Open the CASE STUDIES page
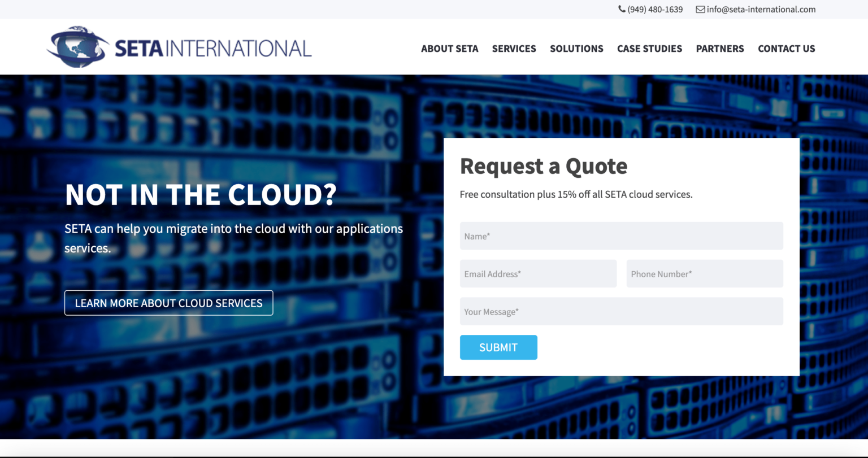This screenshot has width=868, height=458. coord(649,49)
